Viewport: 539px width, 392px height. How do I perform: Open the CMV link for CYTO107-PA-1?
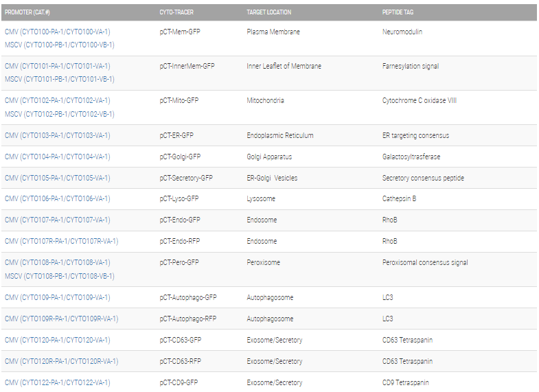point(57,220)
